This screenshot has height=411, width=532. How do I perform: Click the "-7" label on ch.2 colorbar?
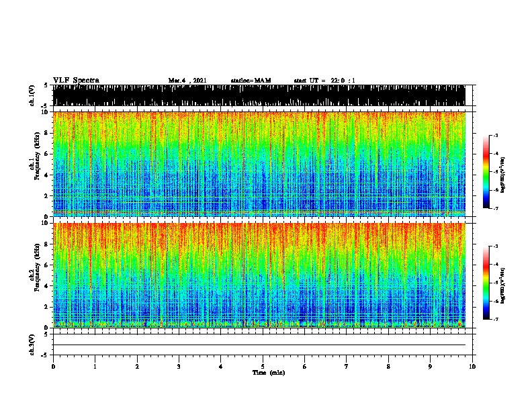(495, 319)
